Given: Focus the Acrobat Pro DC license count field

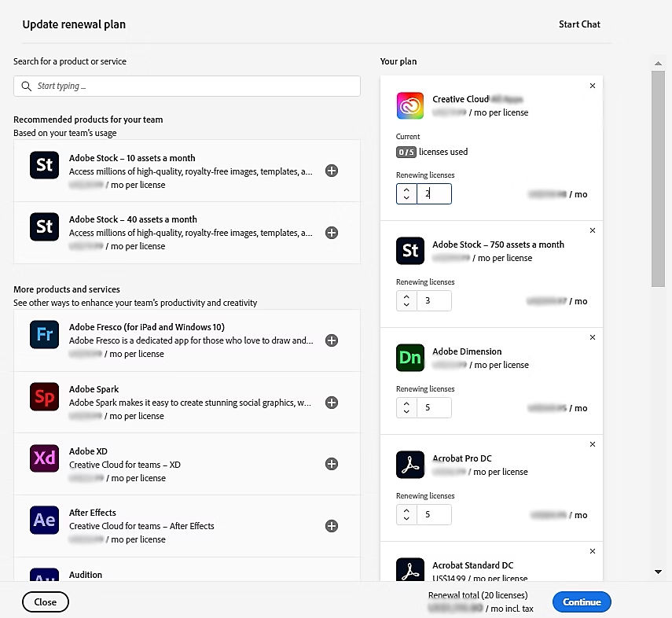Looking at the screenshot, I should coord(434,515).
